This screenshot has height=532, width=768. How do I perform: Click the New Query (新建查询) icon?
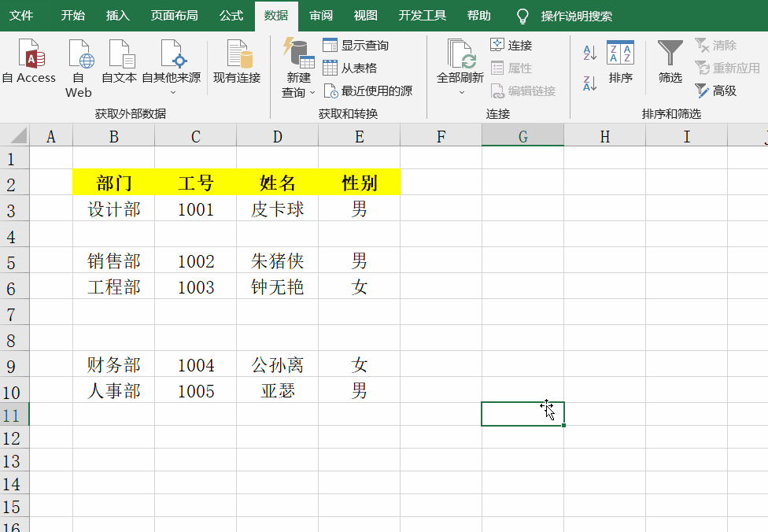point(298,53)
